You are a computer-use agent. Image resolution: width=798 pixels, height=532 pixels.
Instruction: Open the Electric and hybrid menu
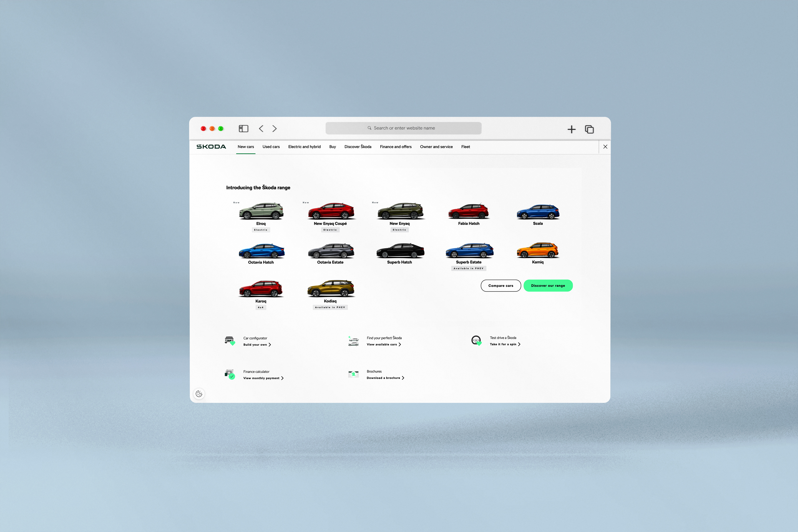304,147
